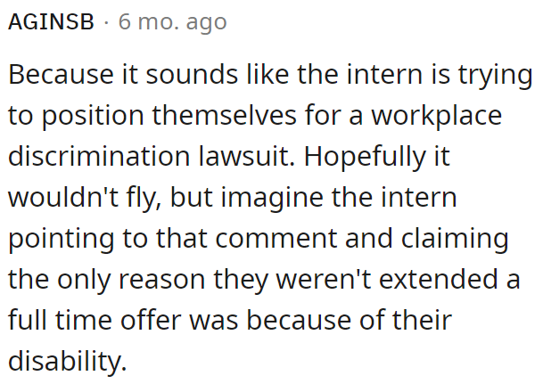Click the "6 mo. ago" timestamp
This screenshot has height=392, width=543.
click(x=172, y=22)
